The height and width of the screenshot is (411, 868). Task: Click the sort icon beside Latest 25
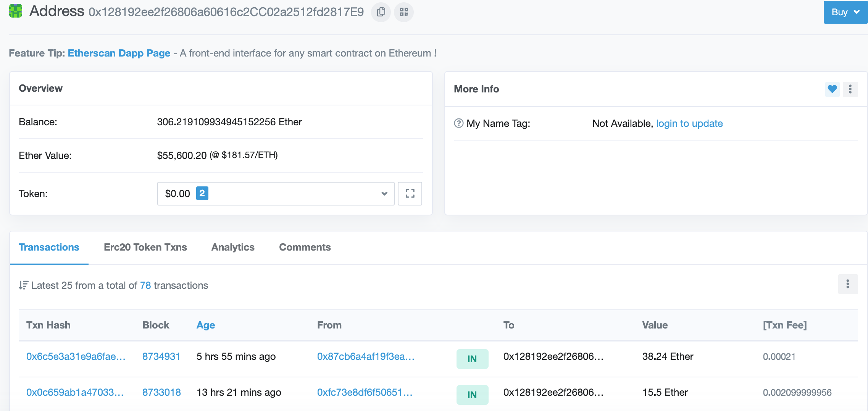coord(24,285)
